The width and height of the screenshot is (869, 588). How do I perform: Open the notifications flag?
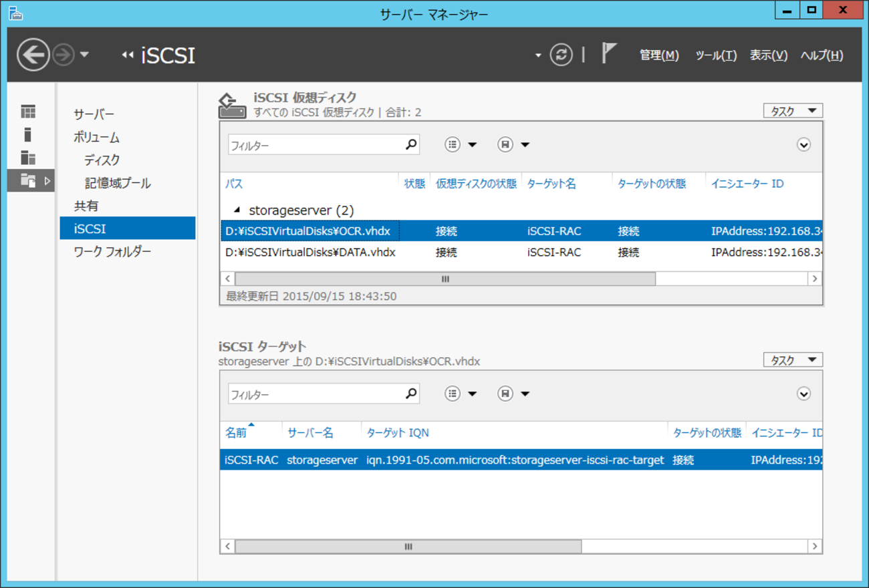(x=608, y=53)
